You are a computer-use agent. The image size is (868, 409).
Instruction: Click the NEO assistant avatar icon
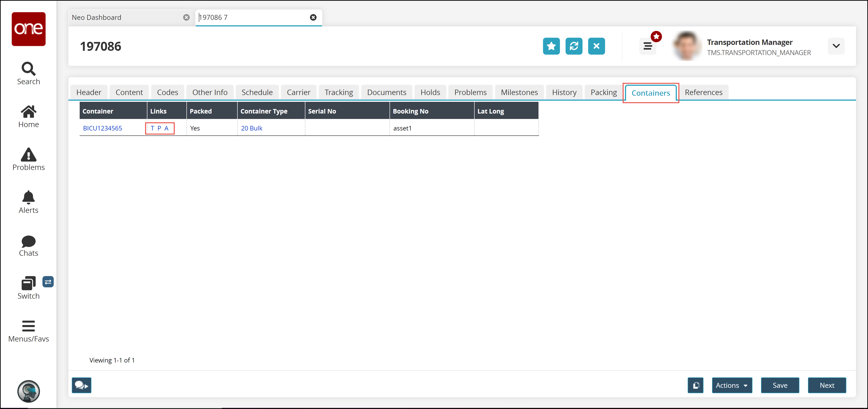pos(29,391)
